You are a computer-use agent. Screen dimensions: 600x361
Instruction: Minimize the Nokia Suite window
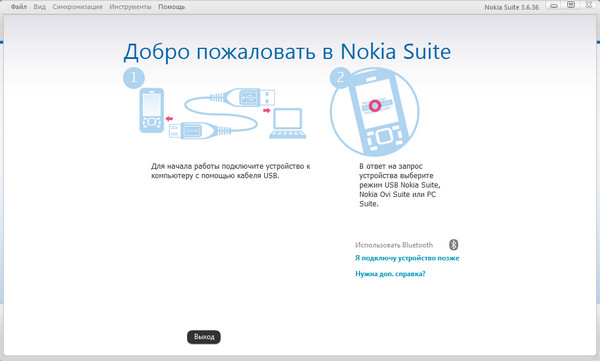point(554,5)
